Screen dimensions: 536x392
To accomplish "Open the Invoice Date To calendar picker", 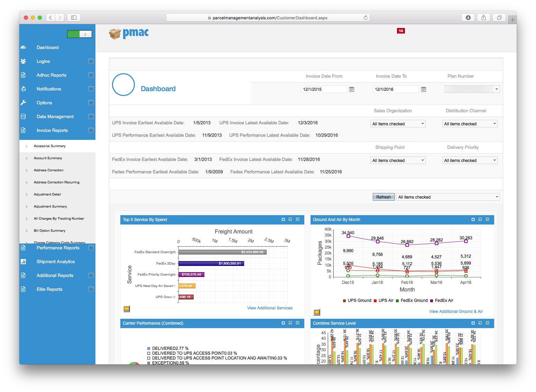I will (x=424, y=89).
